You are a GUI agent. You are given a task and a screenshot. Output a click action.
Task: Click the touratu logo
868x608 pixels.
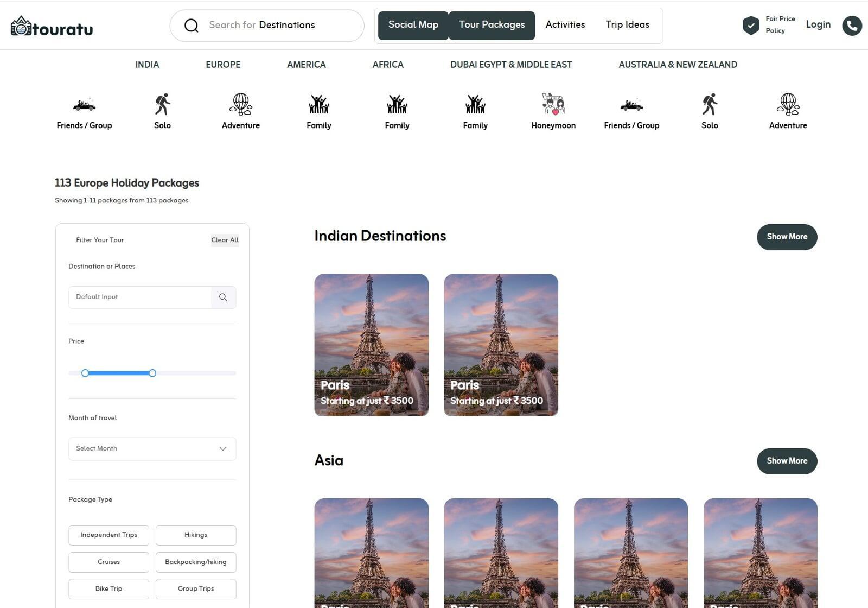tap(52, 26)
